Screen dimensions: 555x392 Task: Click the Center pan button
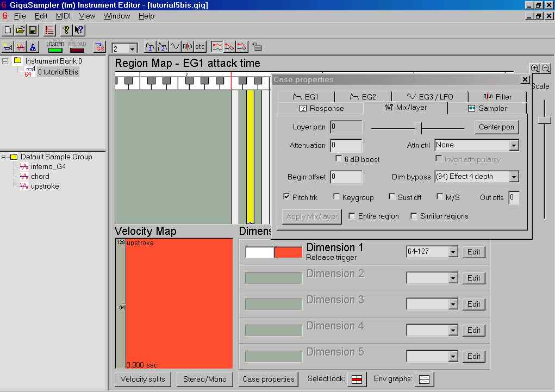tap(496, 127)
